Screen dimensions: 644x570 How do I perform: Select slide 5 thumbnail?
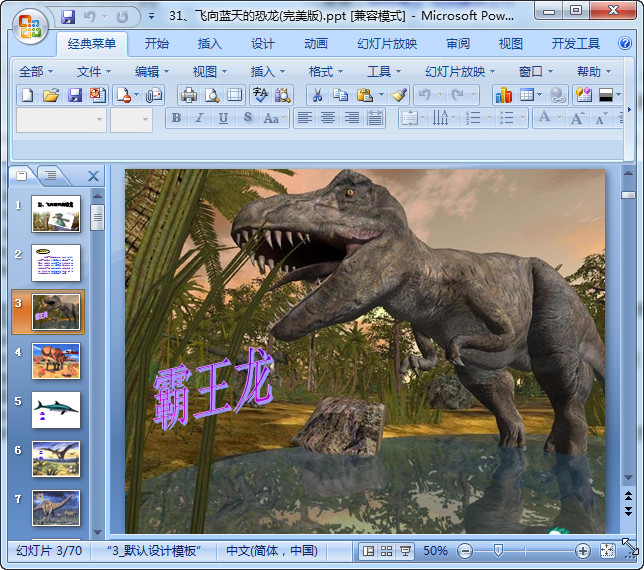click(x=56, y=410)
